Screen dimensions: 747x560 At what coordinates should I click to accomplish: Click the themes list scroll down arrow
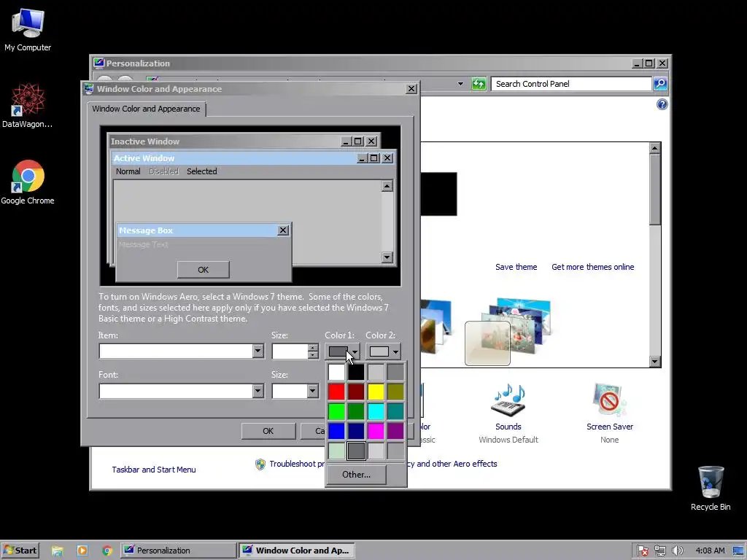[654, 362]
